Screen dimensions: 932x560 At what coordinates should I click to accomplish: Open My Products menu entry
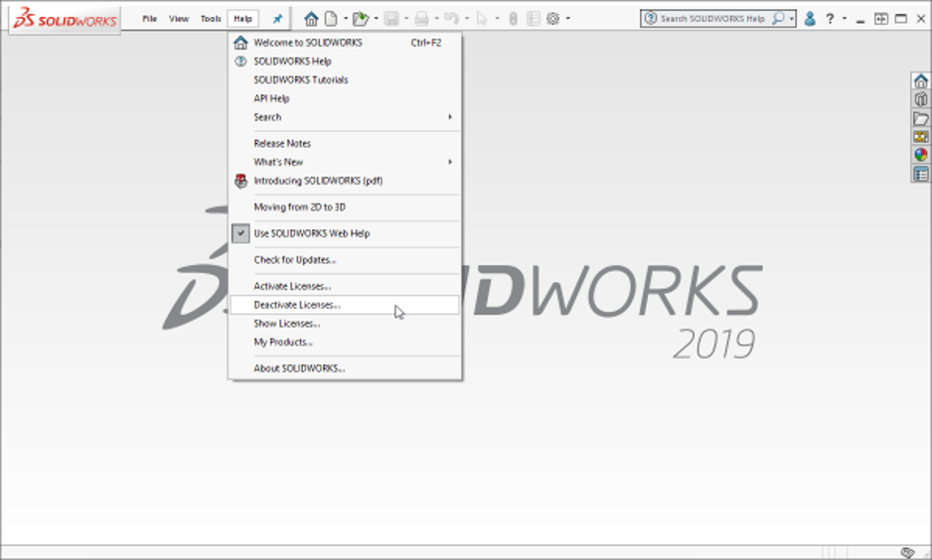coord(345,343)
